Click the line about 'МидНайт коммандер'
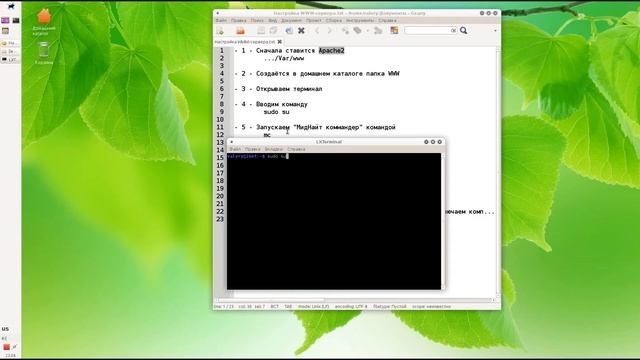Viewport: 640px width, 360px height. point(315,127)
